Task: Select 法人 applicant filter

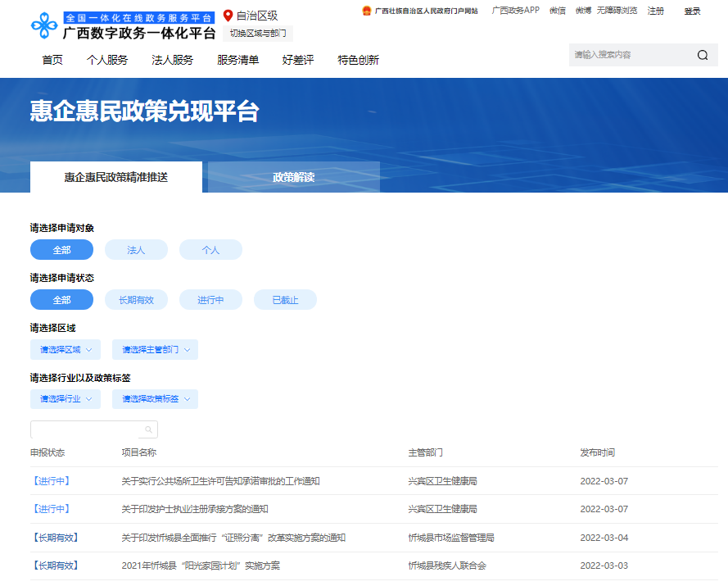Action: (136, 250)
